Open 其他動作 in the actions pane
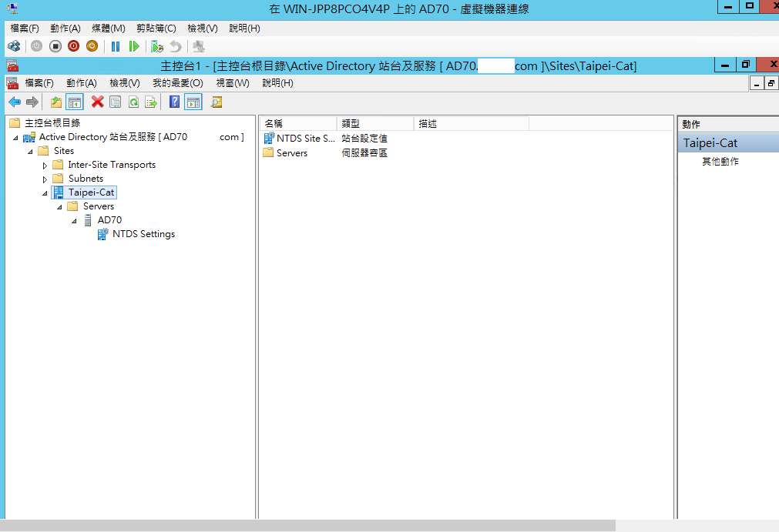779x532 pixels. 720,161
